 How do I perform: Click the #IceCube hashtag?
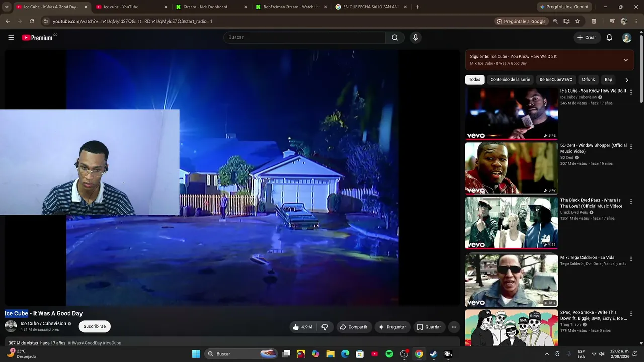pos(112,343)
